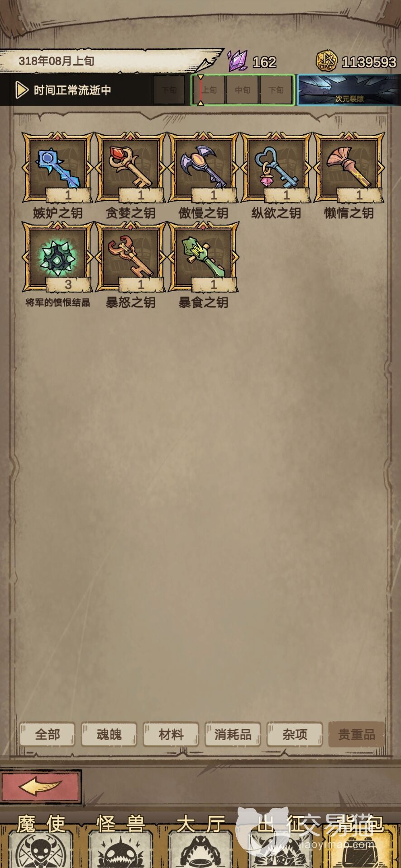Choose the 纵欲之钥 heart key
This screenshot has height=868, width=401.
coord(276,167)
